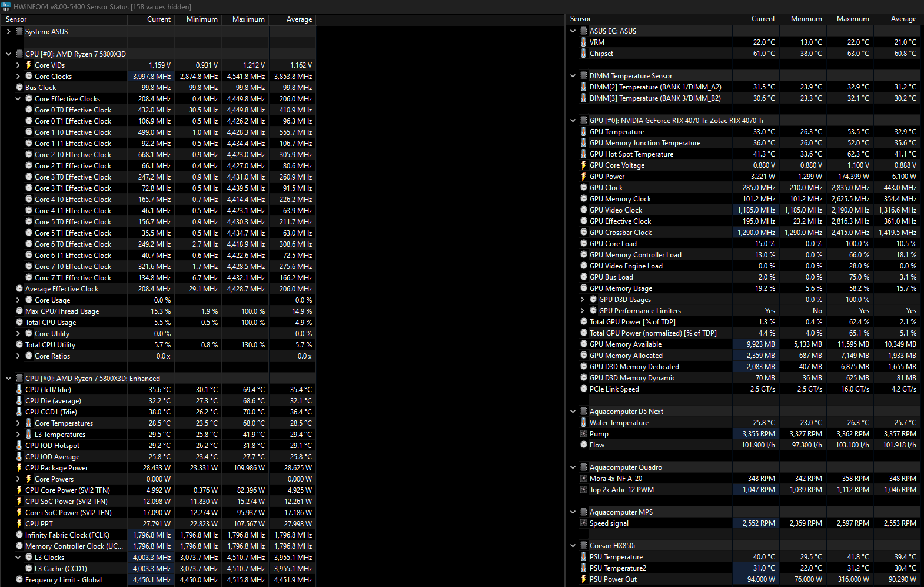Select the Core 7 T1 Effective Clock row
Screen dimensions: 924x587
158,277
